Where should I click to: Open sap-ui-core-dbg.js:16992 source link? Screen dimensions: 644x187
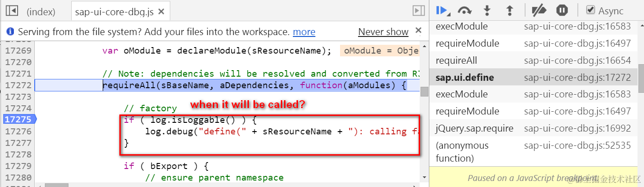pos(577,128)
